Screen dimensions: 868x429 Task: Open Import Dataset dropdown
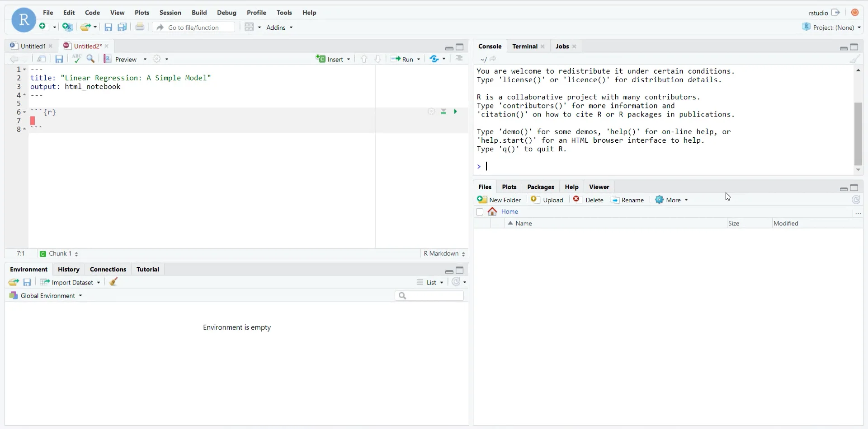pyautogui.click(x=70, y=282)
